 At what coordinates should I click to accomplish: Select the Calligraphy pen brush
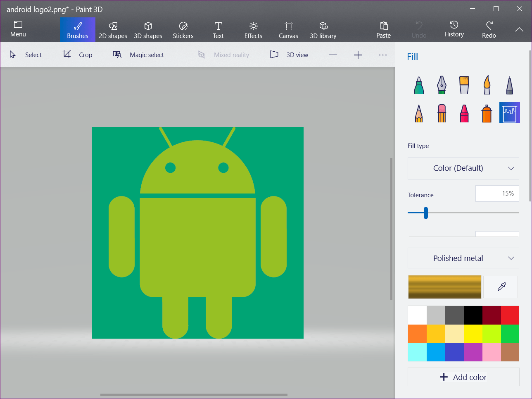pos(442,85)
